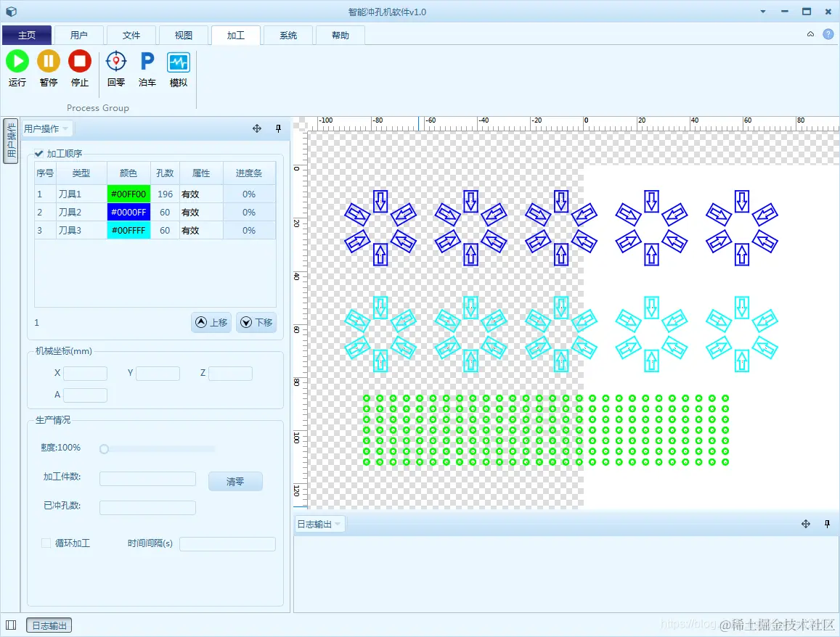Click the 时间间隔(s) input field

228,544
